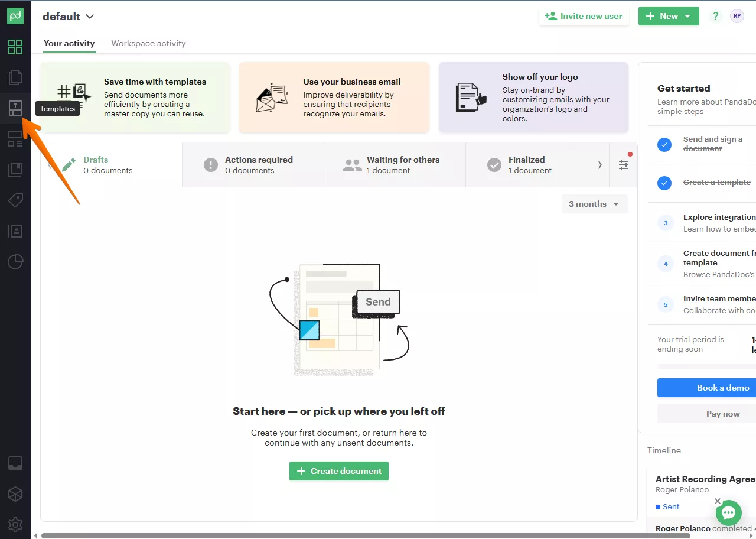This screenshot has height=539, width=756.
Task: Click the horizontal scrollbar at bottom
Action: [365, 535]
